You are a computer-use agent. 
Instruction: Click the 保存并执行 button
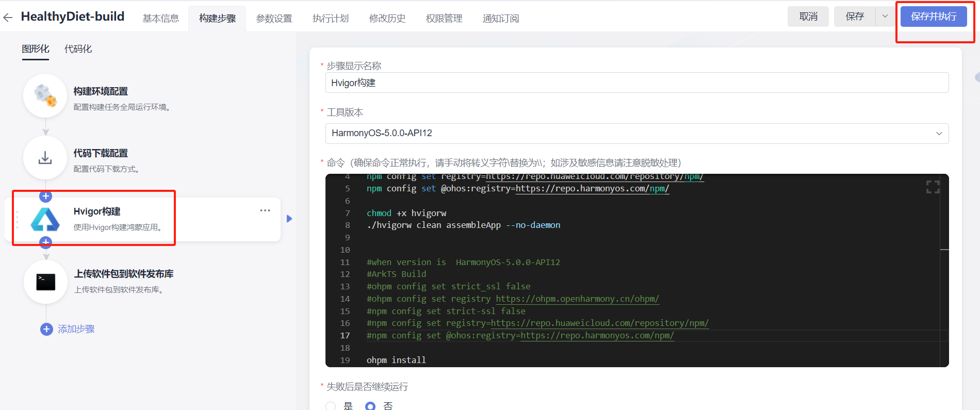[934, 17]
